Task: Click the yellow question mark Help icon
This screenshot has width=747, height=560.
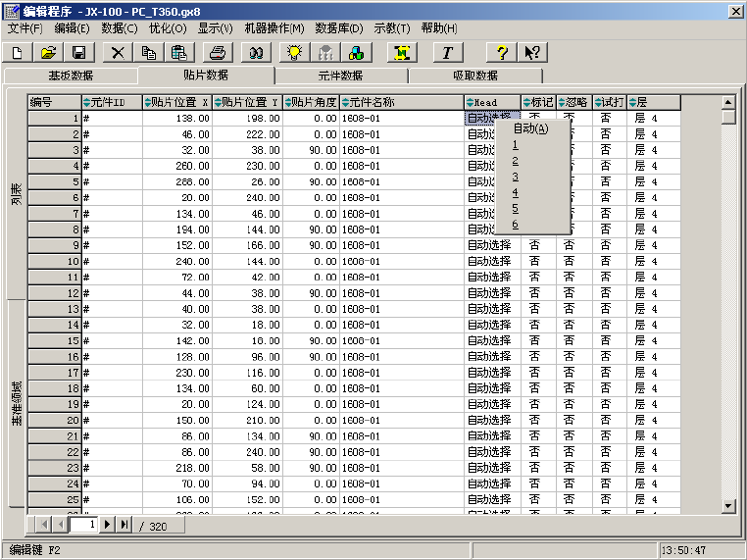Action: pyautogui.click(x=501, y=52)
